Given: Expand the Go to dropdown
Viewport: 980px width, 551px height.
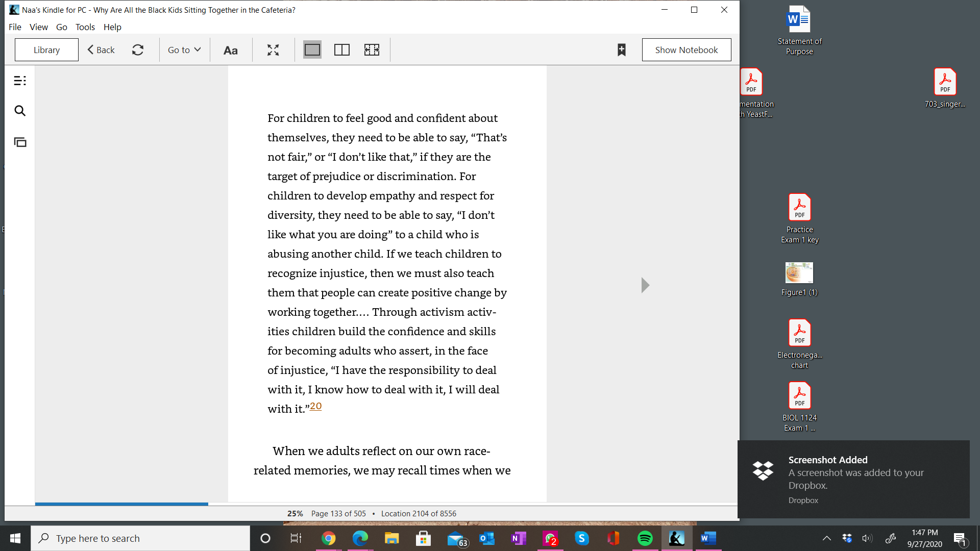Looking at the screenshot, I should point(184,49).
